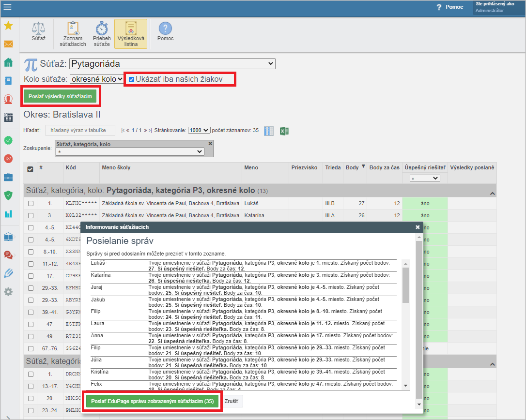This screenshot has height=420, width=526.
Task: Open the blue briefcase sidebar icon
Action: [8, 177]
